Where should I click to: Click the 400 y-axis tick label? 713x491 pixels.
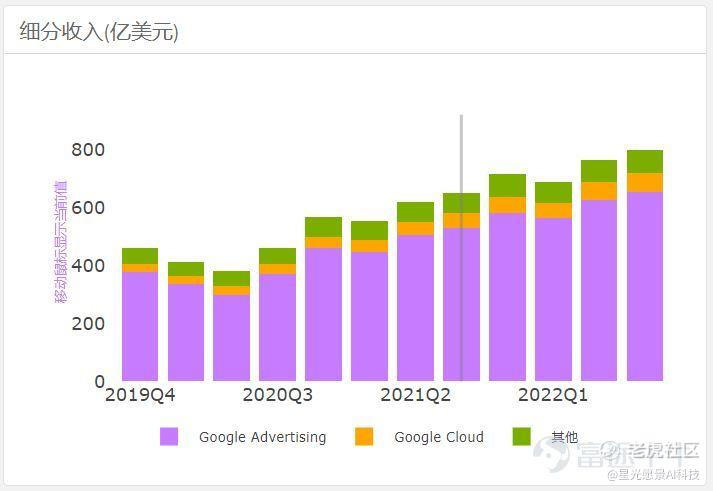[x=88, y=266]
